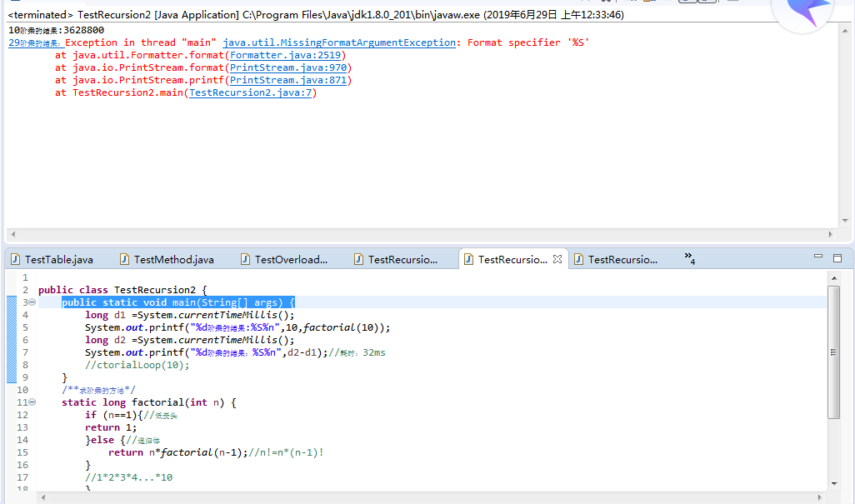Click the 'return n*factorial(n-1);' line
This screenshot has width=855, height=504.
pyautogui.click(x=216, y=453)
